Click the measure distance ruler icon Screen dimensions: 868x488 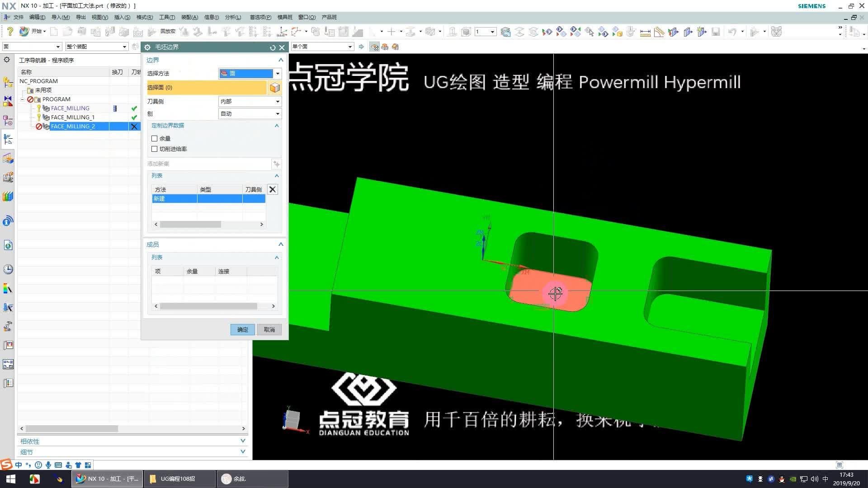tap(645, 32)
